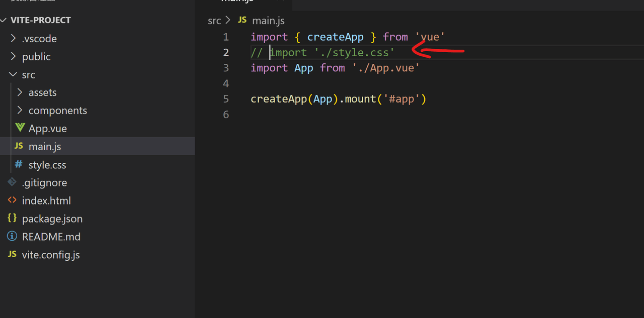Click the './App.vue' string on line 3

click(x=386, y=68)
